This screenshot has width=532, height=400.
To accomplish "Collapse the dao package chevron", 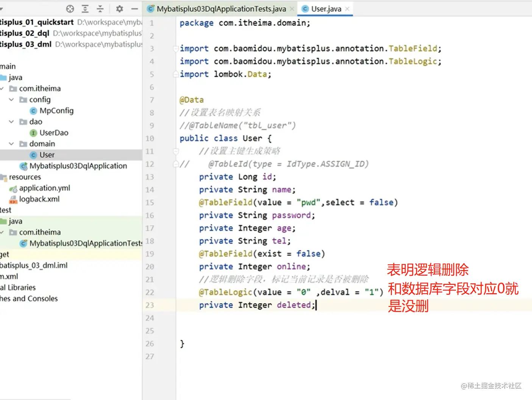I will [11, 122].
